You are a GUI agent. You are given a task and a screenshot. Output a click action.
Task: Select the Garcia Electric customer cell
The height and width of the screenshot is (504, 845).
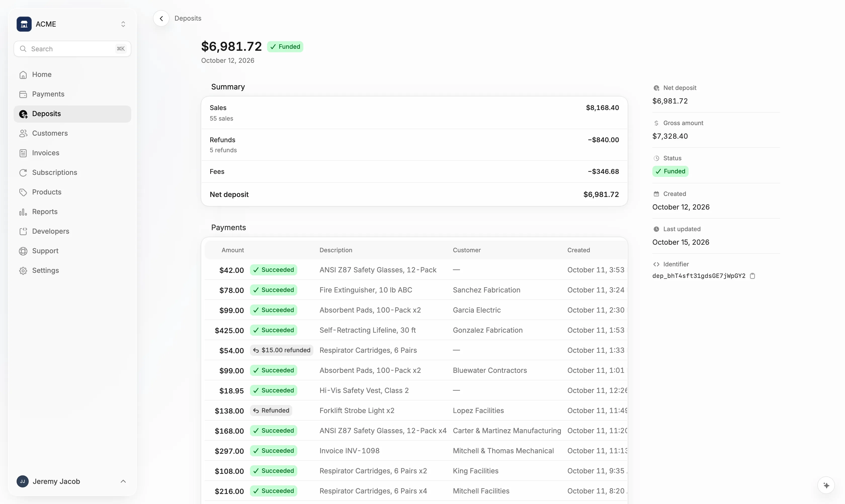tap(477, 310)
